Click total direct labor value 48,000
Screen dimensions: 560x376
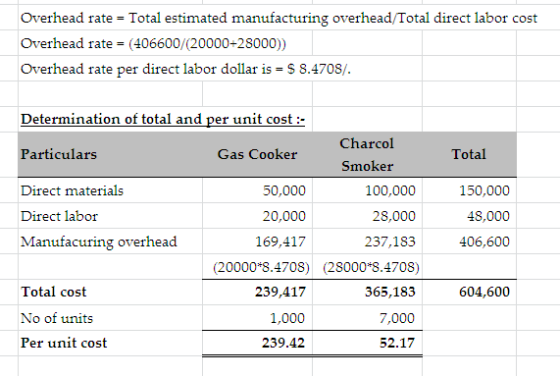click(488, 216)
